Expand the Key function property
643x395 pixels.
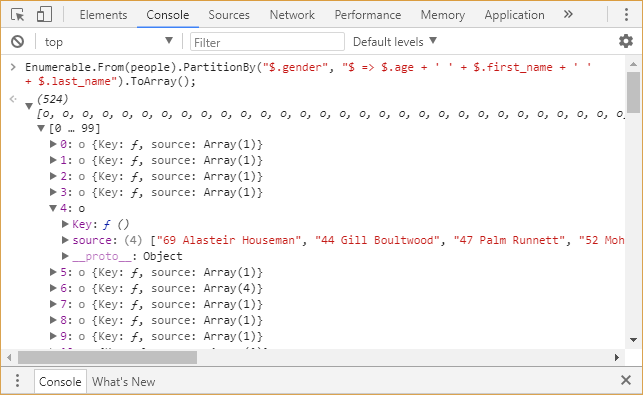[65, 224]
